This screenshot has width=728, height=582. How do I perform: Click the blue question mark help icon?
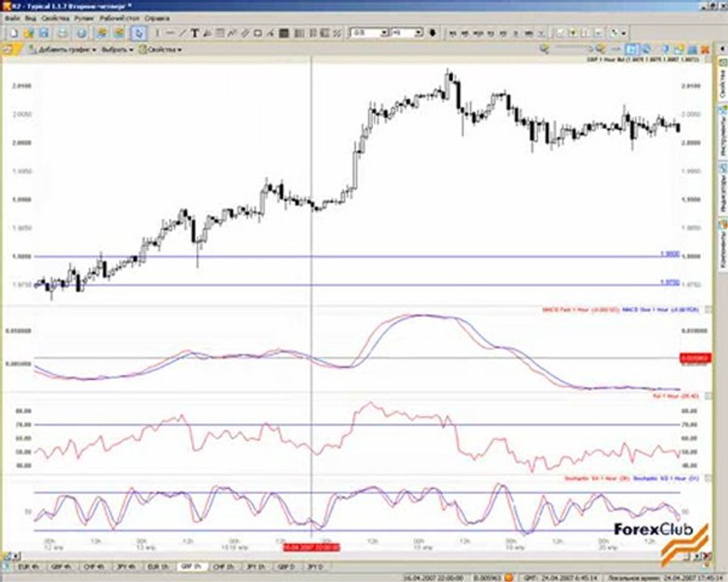665,48
